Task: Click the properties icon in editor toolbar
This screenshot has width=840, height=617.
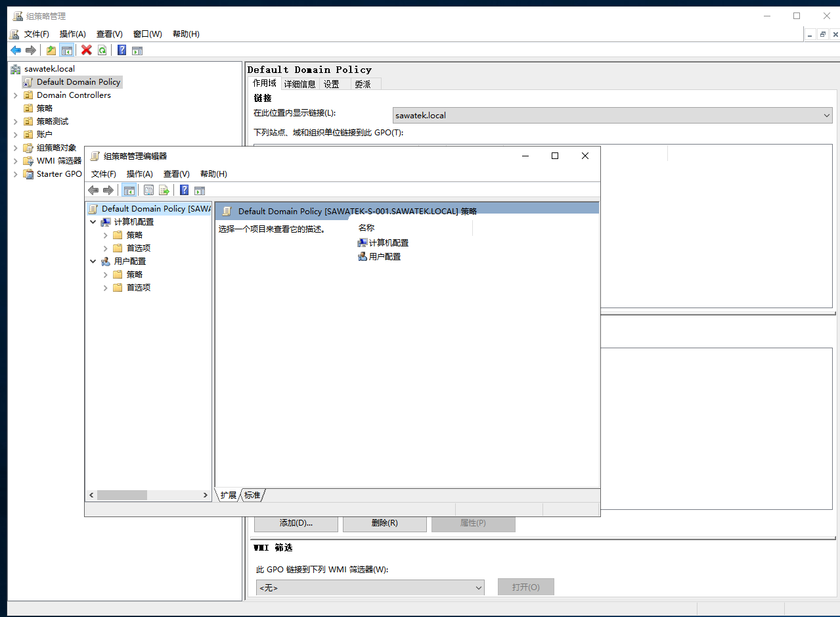Action: pyautogui.click(x=148, y=190)
